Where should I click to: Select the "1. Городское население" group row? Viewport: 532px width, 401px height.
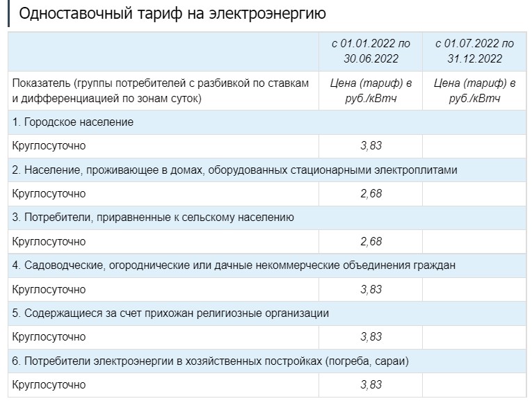[73, 122]
